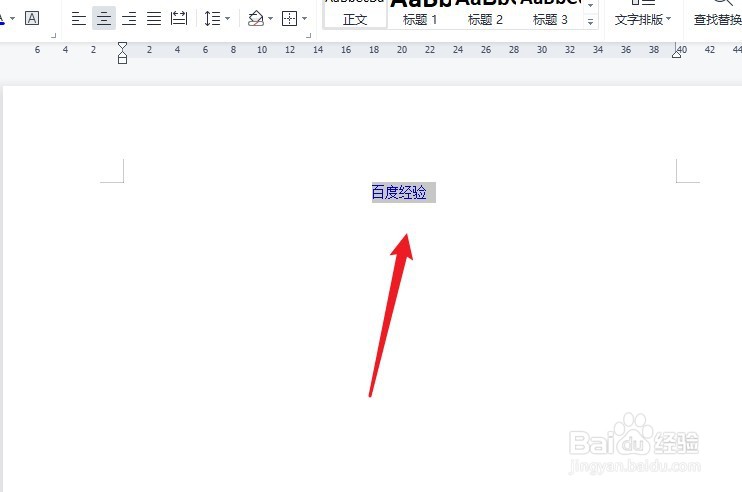
Task: Click the shading paint bucket icon
Action: (x=256, y=19)
